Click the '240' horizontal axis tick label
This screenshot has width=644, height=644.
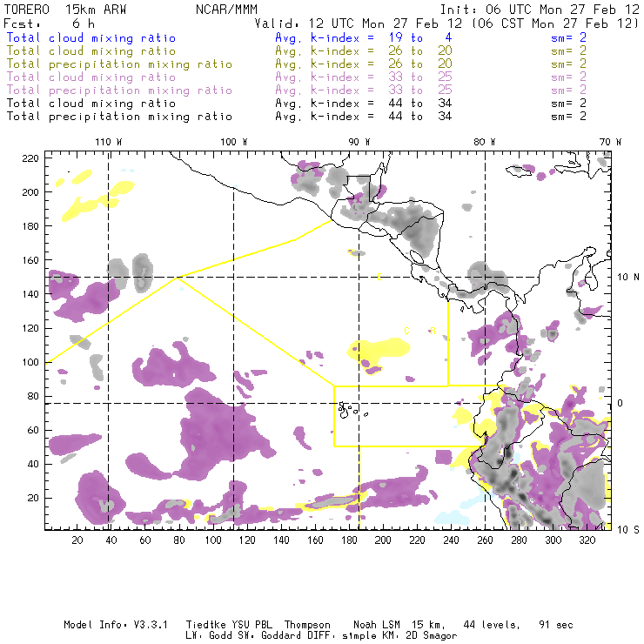451,540
